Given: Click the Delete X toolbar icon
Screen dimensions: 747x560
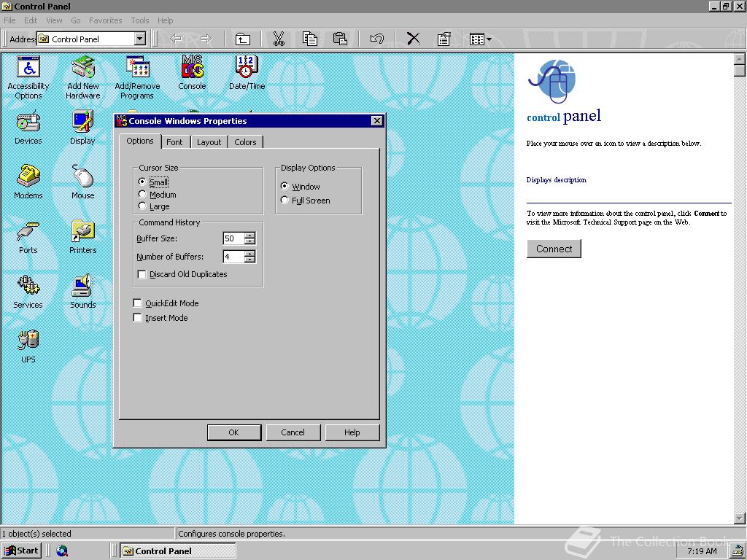Looking at the screenshot, I should (414, 39).
